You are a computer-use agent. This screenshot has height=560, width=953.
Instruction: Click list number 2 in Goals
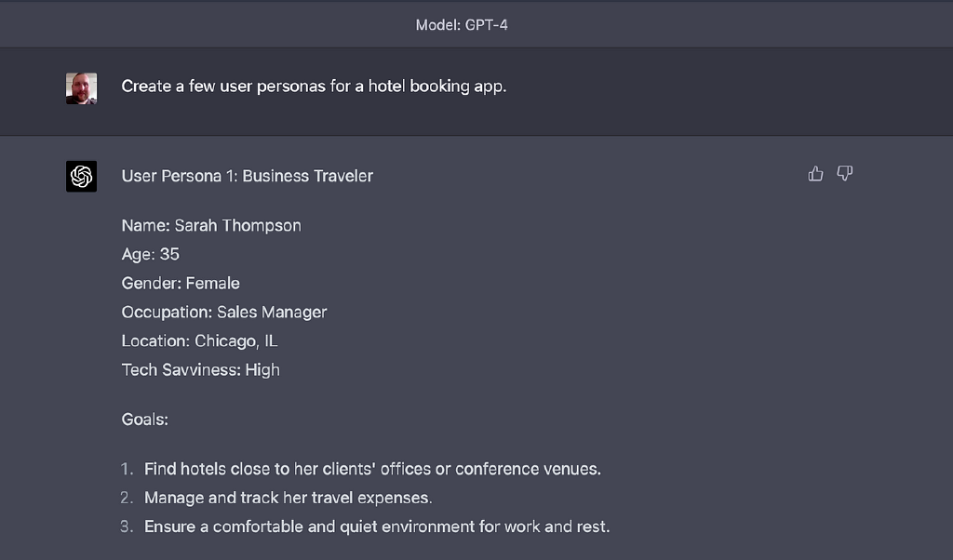tap(128, 498)
